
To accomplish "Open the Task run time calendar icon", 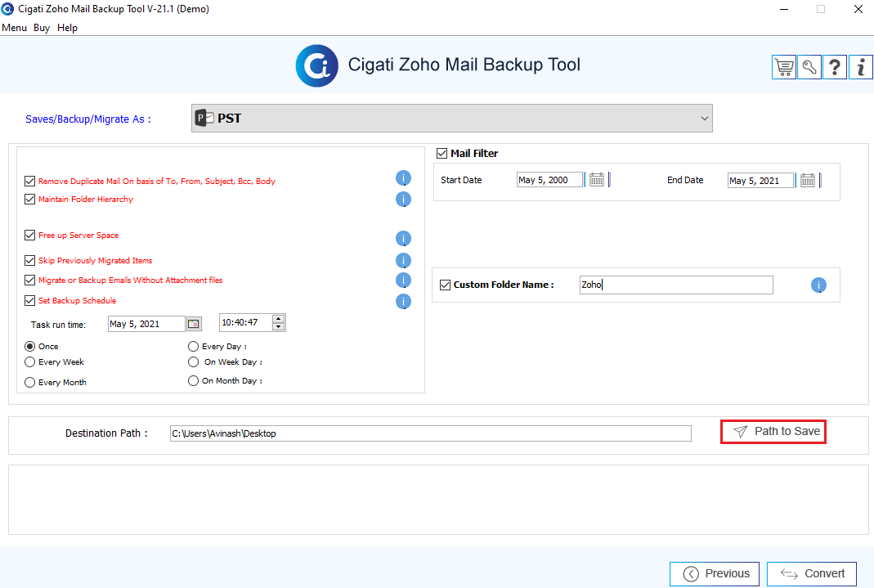I will 194,324.
